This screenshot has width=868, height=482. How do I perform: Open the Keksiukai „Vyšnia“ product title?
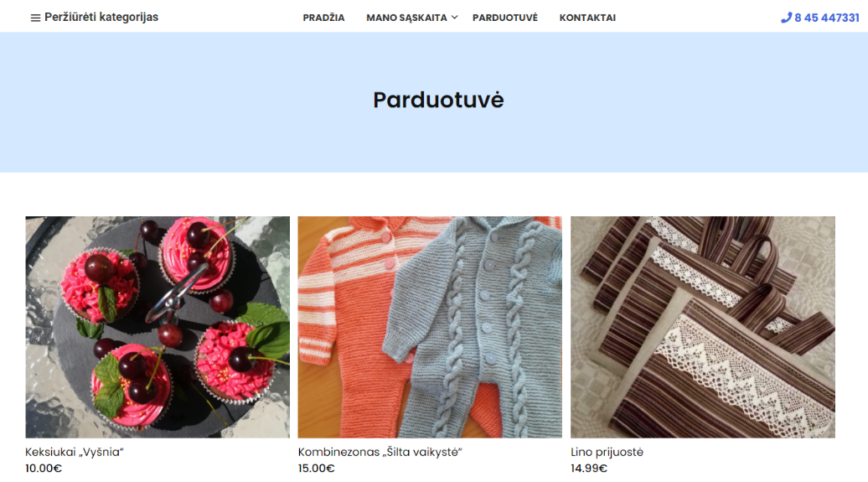pyautogui.click(x=75, y=452)
